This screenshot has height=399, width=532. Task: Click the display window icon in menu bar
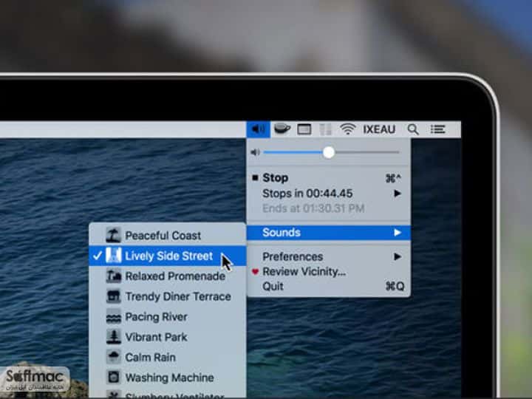[304, 129]
